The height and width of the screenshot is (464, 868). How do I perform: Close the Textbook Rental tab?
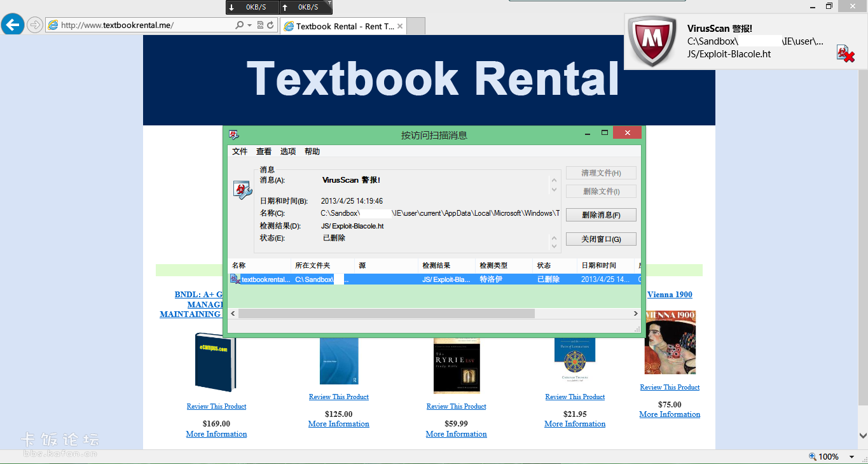point(400,26)
